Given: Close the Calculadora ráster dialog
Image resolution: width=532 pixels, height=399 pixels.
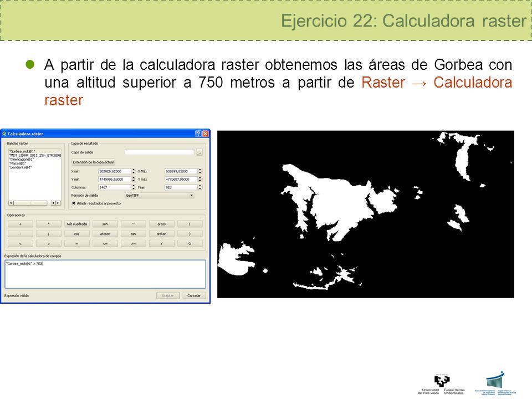Looking at the screenshot, I should [205, 134].
